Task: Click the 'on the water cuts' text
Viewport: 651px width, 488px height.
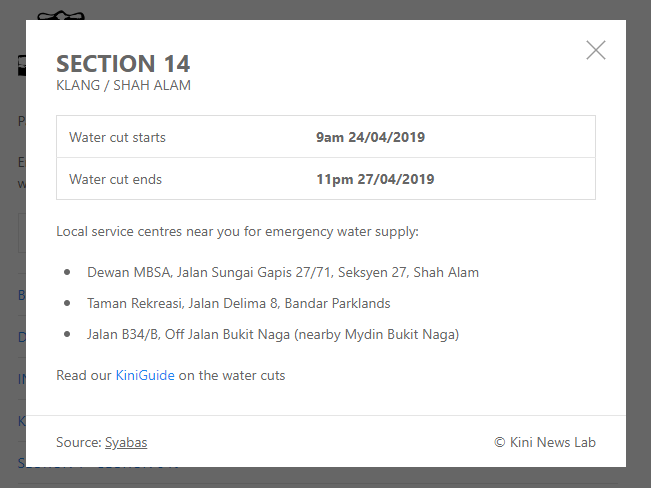Action: [x=232, y=376]
